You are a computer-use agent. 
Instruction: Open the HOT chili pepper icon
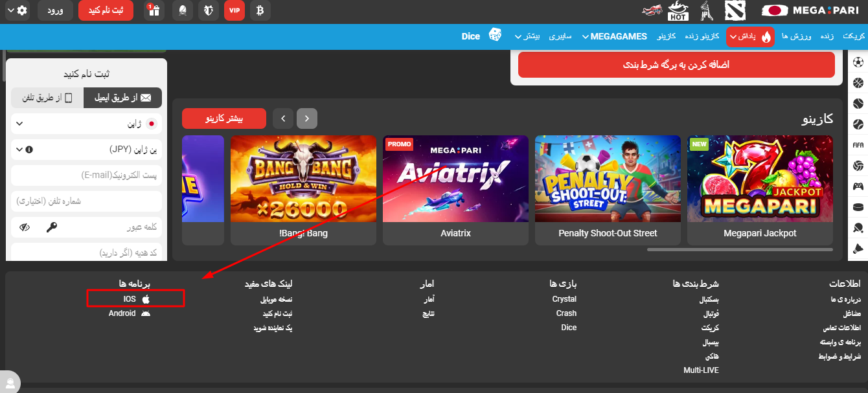pos(678,10)
